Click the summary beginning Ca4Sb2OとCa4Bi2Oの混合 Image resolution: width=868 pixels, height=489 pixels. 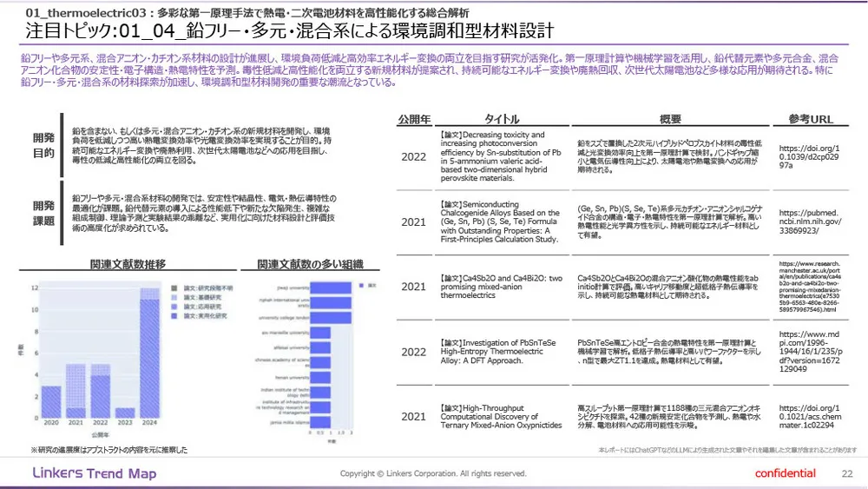[668, 287]
